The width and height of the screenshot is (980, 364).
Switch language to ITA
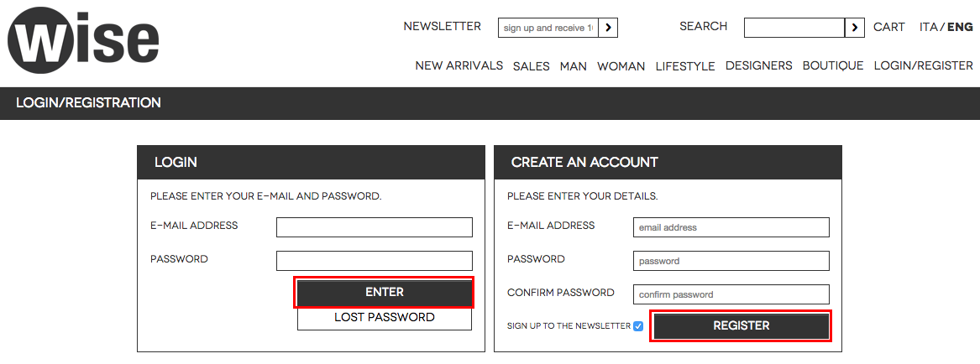[928, 27]
